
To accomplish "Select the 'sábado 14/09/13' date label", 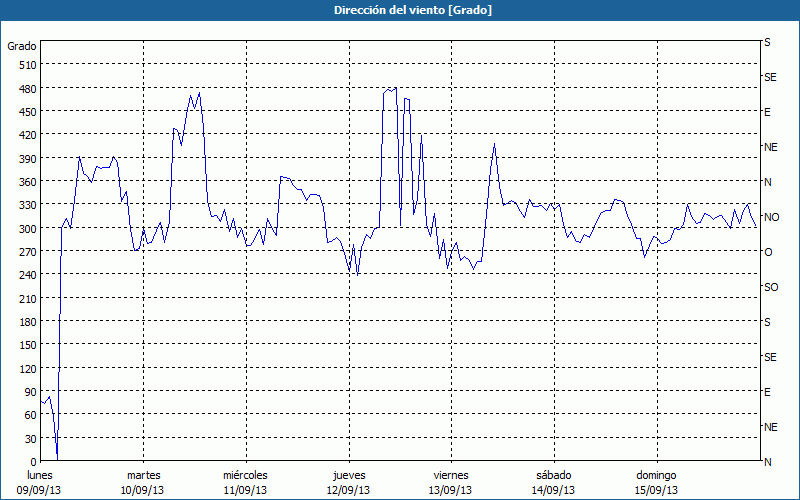I will click(553, 482).
